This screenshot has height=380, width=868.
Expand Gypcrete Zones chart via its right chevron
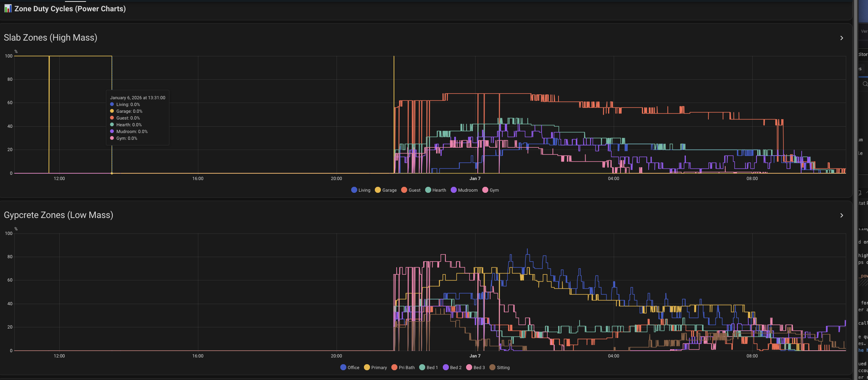pos(841,215)
